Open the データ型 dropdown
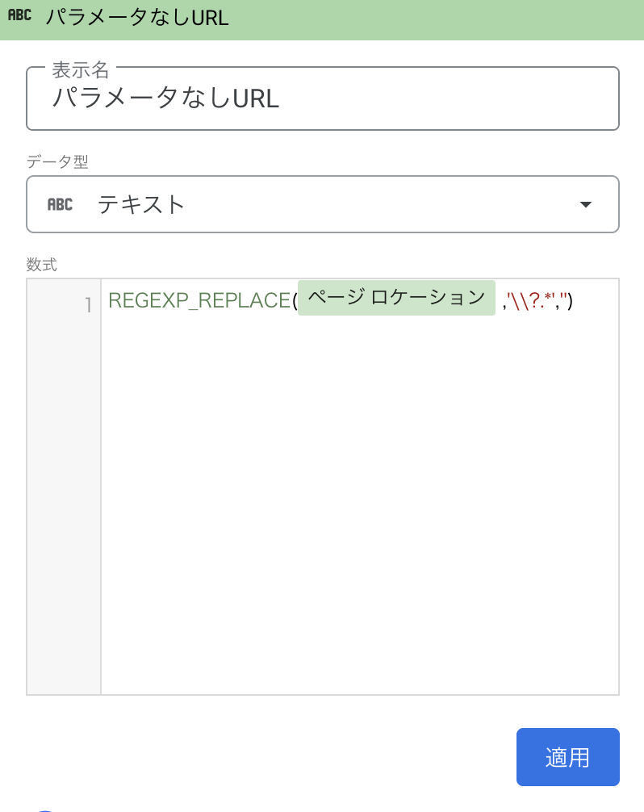644x812 pixels. point(323,204)
